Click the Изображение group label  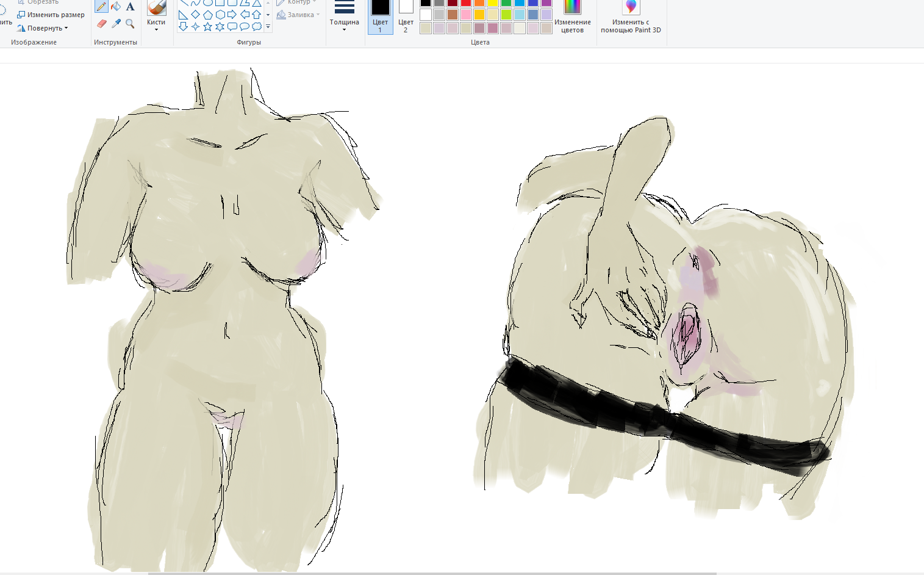pos(34,42)
